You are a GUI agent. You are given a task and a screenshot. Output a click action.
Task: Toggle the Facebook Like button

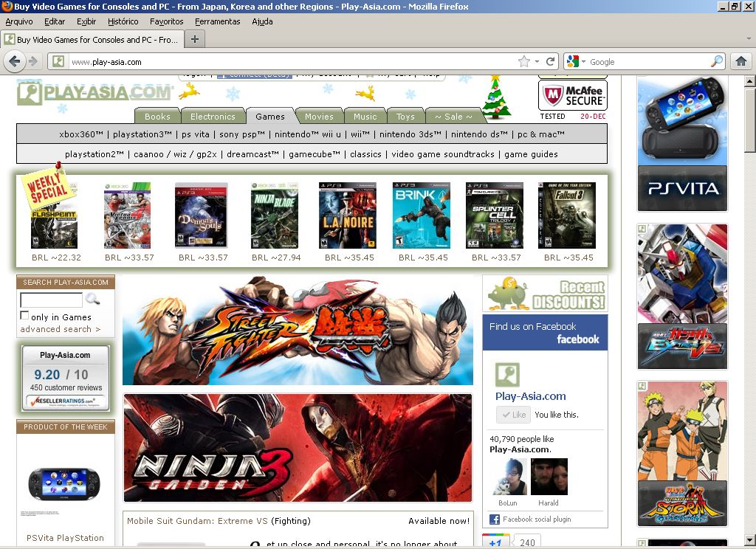pyautogui.click(x=512, y=415)
